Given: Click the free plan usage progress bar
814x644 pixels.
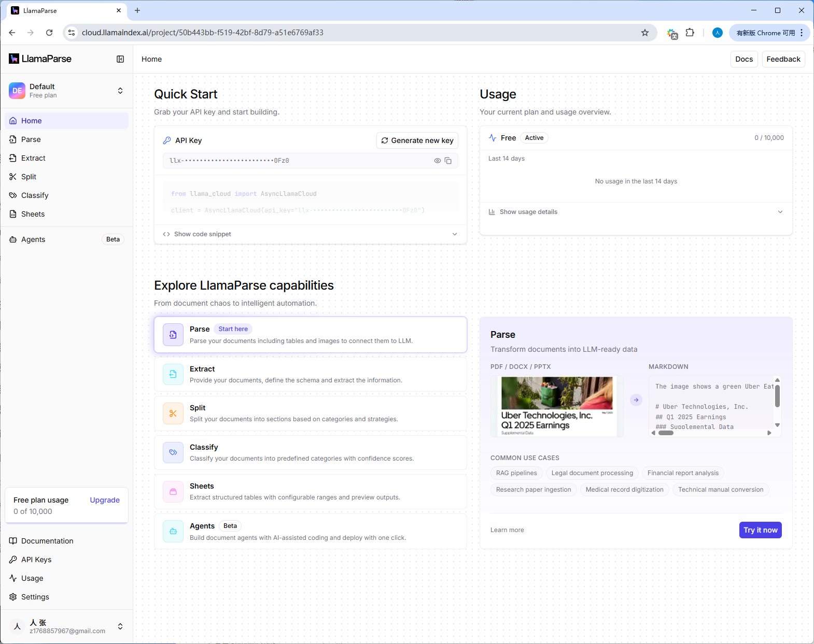Looking at the screenshot, I should coord(67,523).
